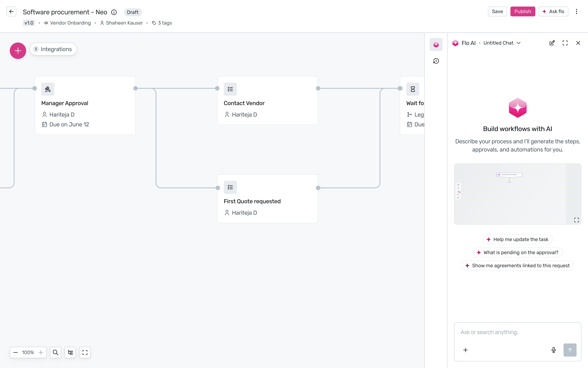Image resolution: width=588 pixels, height=368 pixels.
Task: Click the Manager Approval gavel icon
Action: tap(48, 89)
